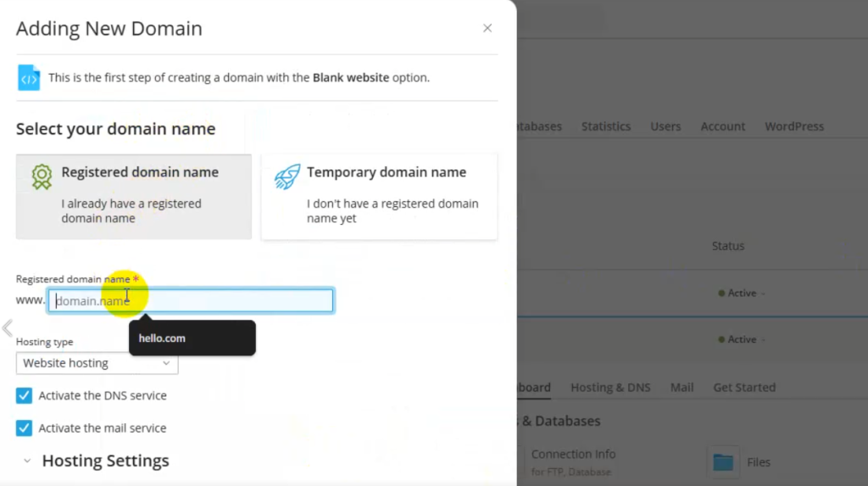Viewport: 868px width, 486px height.
Task: Collapse the Hosting Settings section
Action: pos(27,461)
